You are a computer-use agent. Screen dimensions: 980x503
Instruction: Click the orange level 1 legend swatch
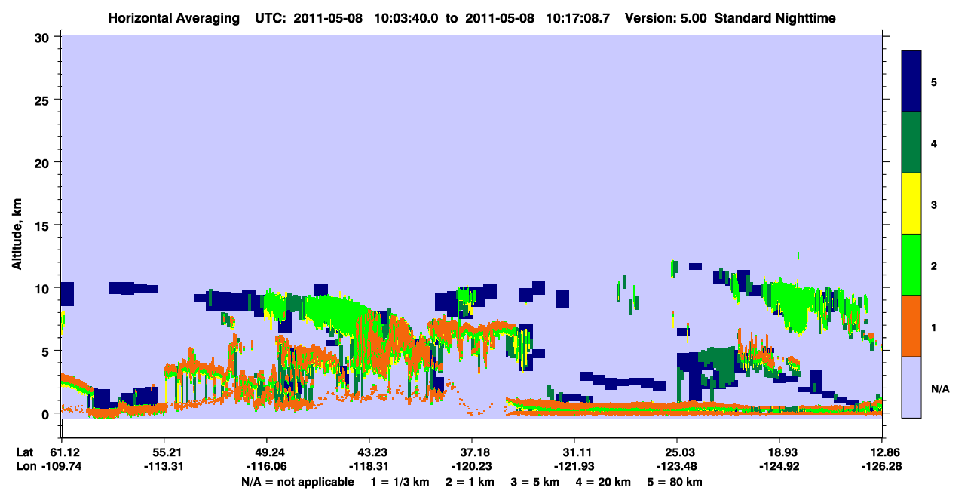(911, 325)
